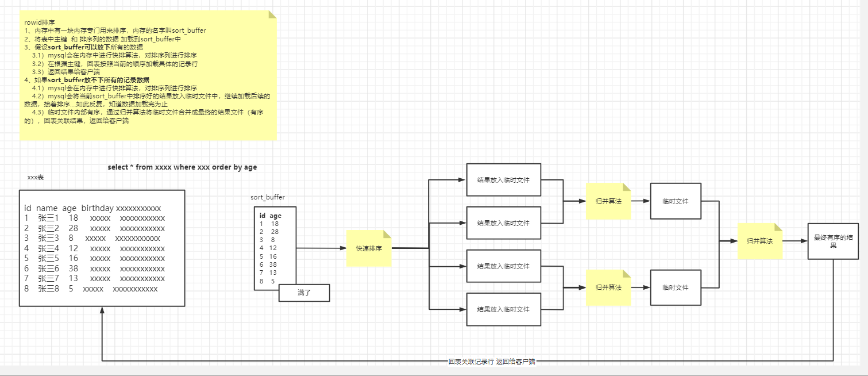Click note line "3.2）在根据主键，回表"

point(115,64)
